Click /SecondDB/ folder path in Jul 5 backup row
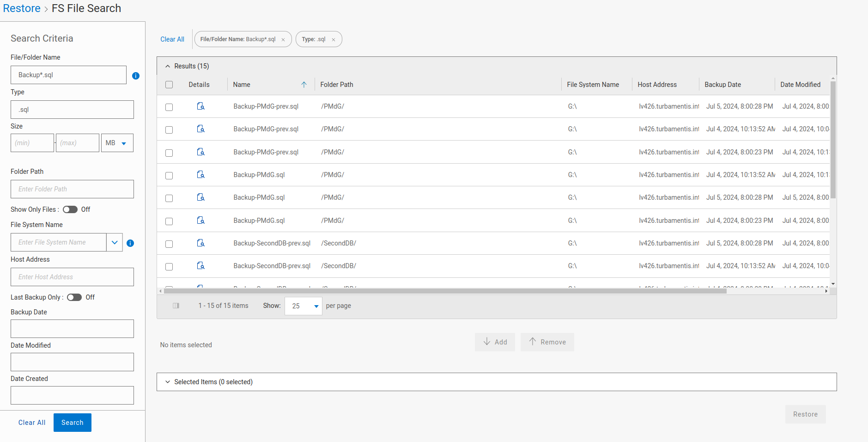The image size is (868, 442). tap(339, 243)
